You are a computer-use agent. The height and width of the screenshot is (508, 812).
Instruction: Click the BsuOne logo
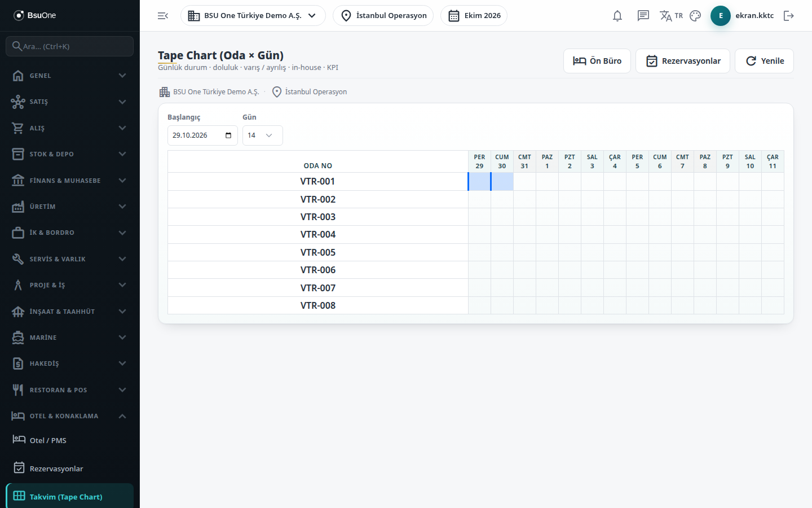pyautogui.click(x=35, y=15)
